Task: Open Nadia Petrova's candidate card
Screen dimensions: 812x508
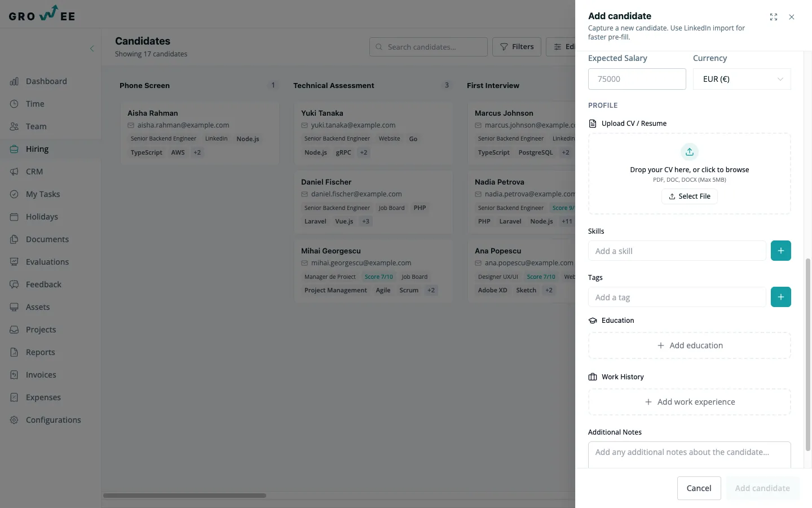Action: point(522,202)
